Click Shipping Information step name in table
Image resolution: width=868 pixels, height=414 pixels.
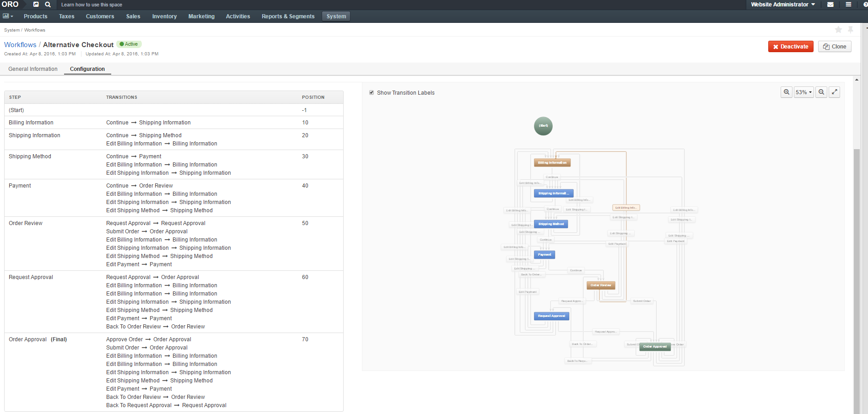pyautogui.click(x=34, y=135)
